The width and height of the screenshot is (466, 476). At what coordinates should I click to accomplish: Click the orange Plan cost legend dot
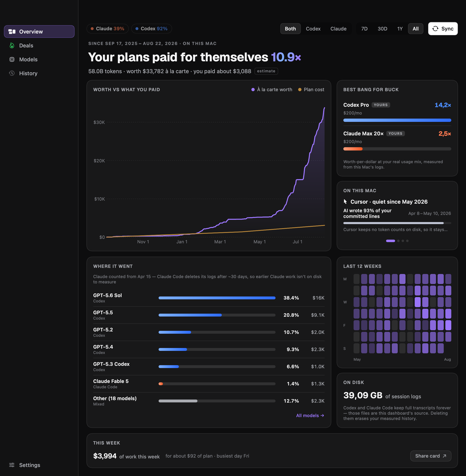tap(300, 90)
